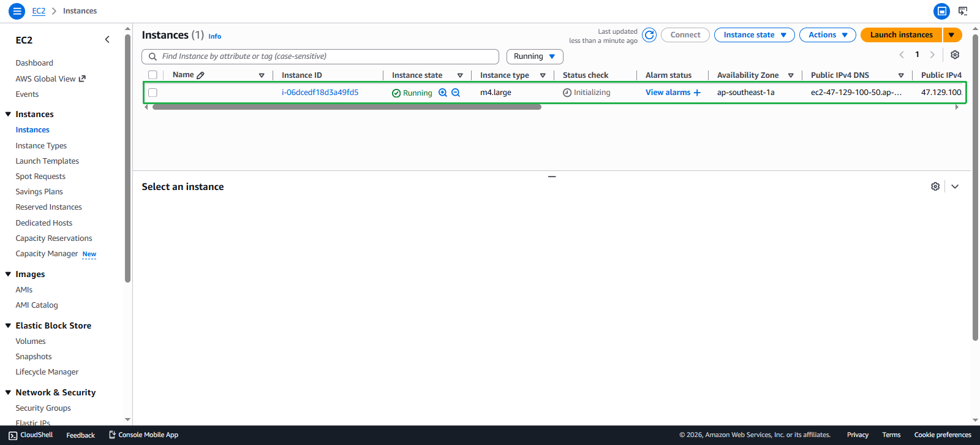Sort by Name column arrow

point(262,75)
